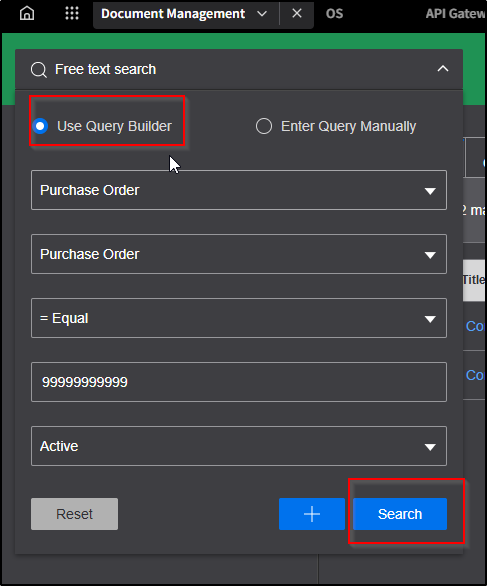Click the Document Management tab label

tap(173, 14)
